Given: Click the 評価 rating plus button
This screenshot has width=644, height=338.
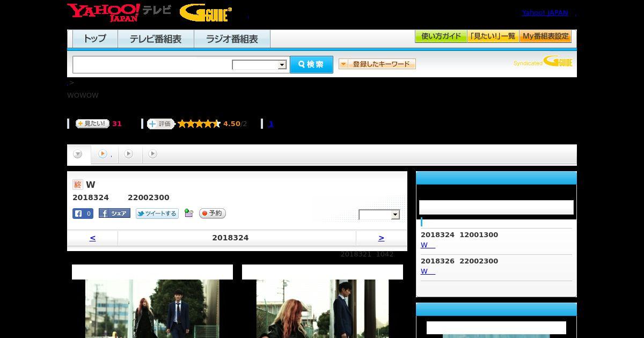Looking at the screenshot, I should coord(161,124).
